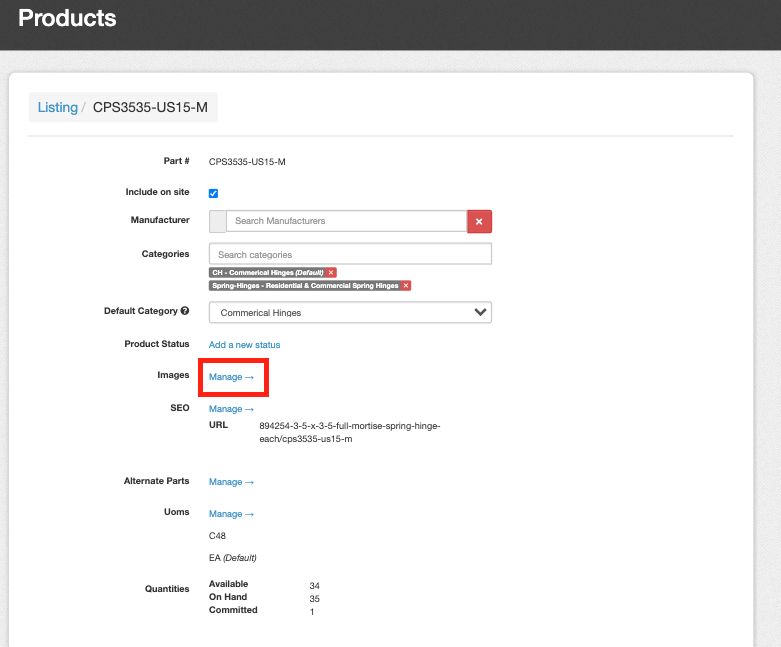Viewport: 781px width, 647px height.
Task: Click the Spring-Hinges category tag label
Action: click(x=304, y=285)
